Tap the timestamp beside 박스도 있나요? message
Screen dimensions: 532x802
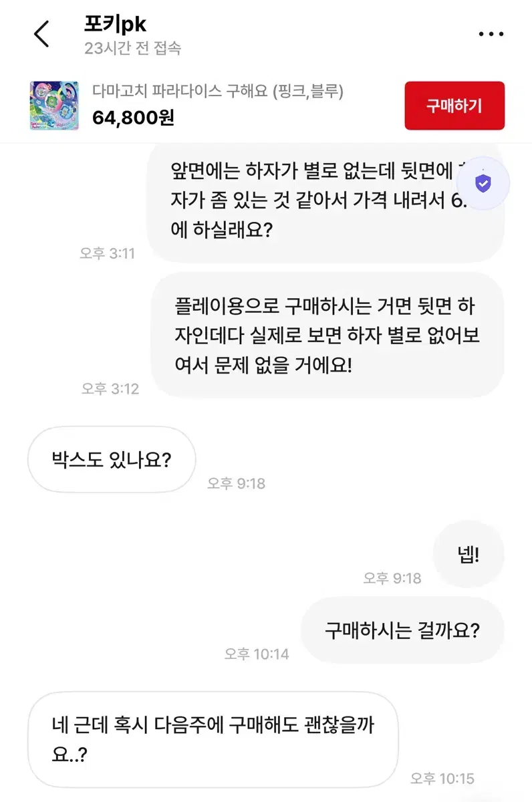[x=236, y=483]
